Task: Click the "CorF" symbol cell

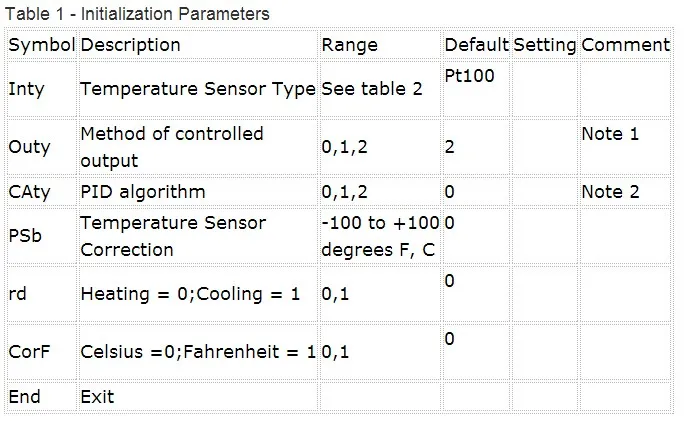Action: (x=28, y=352)
